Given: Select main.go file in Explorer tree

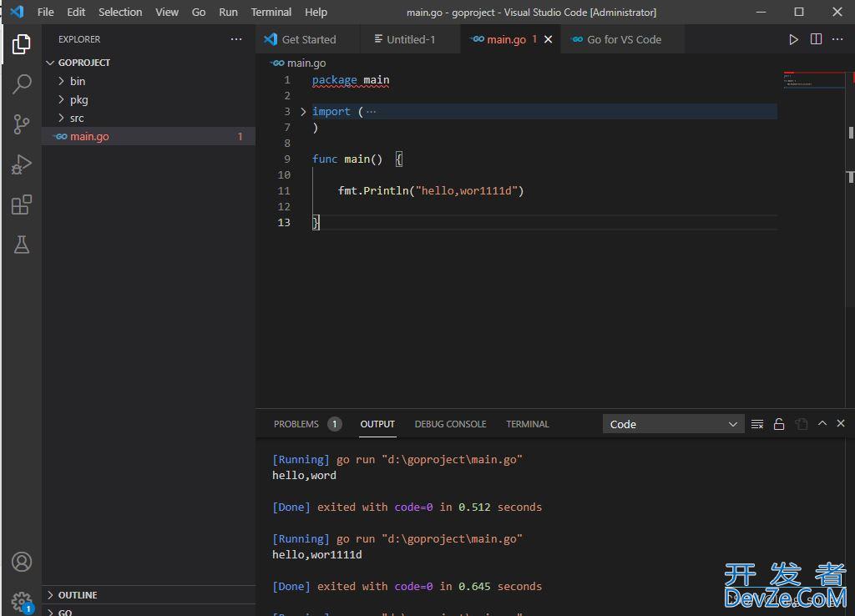Looking at the screenshot, I should (x=149, y=136).
